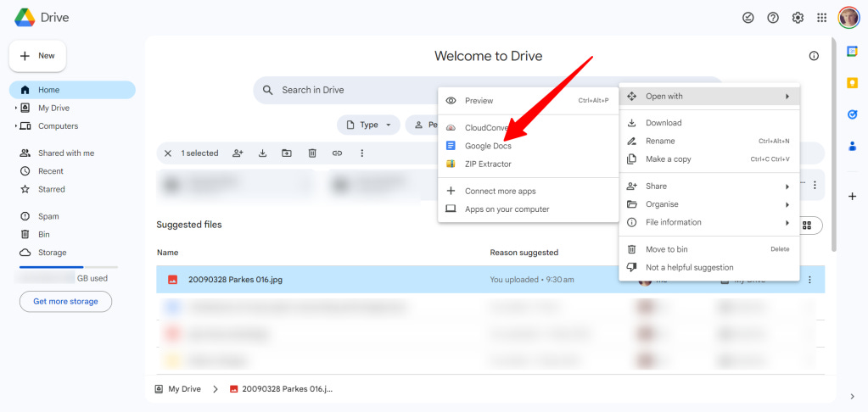This screenshot has width=868, height=412.
Task: Show details with the info icon
Action: tap(814, 56)
